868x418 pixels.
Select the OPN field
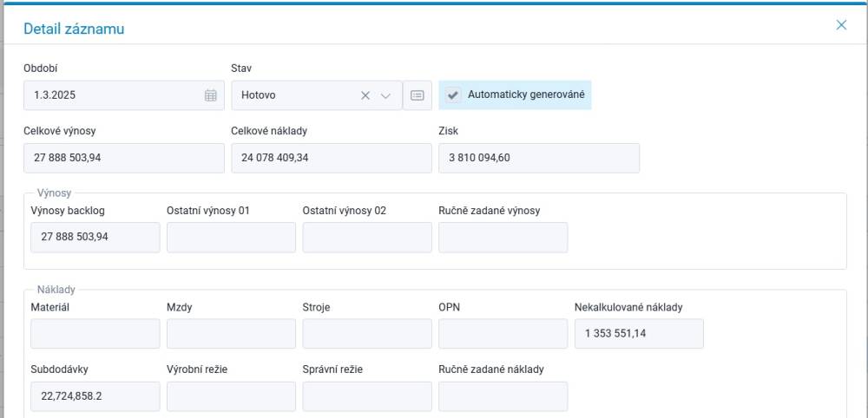click(x=503, y=333)
